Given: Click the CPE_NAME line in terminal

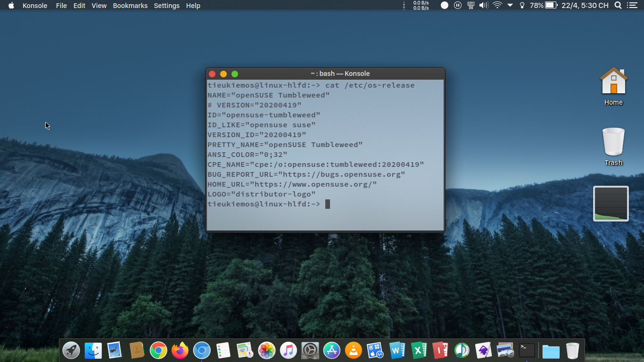Looking at the screenshot, I should pos(316,165).
